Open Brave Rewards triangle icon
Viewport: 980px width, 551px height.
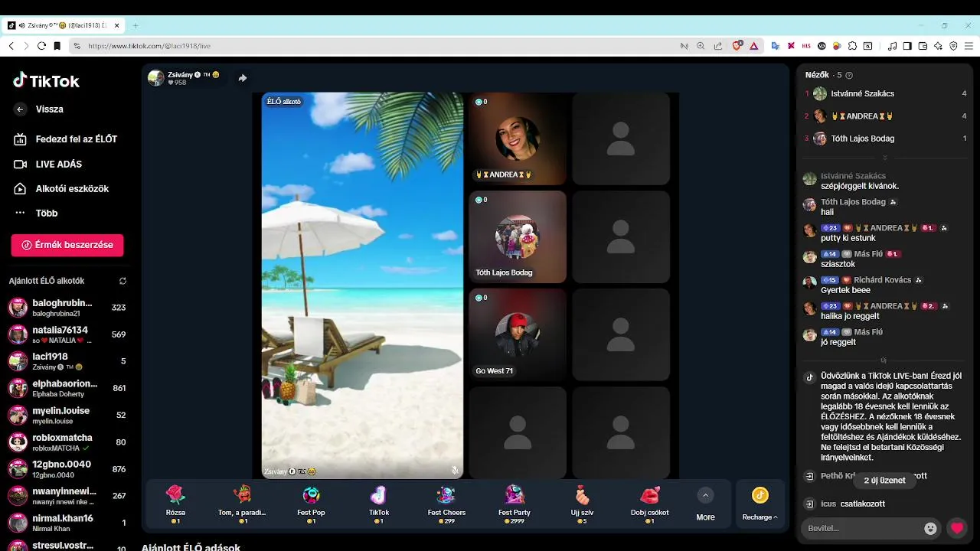coord(753,46)
